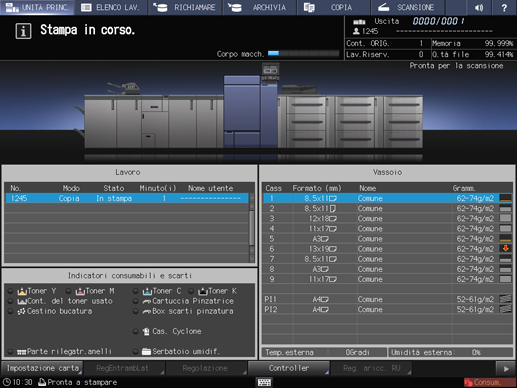Screen dimensions: 517x388
Task: Open the Impostazione carta submenu
Action: pyautogui.click(x=42, y=368)
